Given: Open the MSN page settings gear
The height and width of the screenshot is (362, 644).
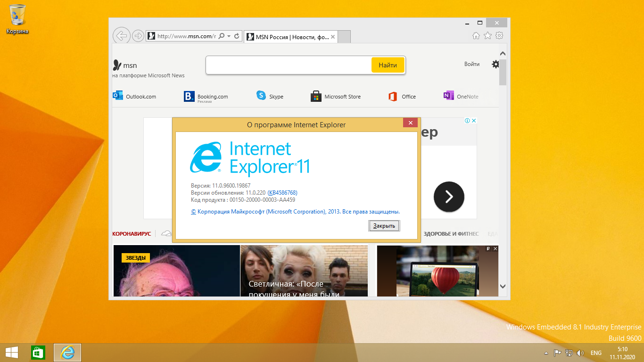Looking at the screenshot, I should pyautogui.click(x=495, y=64).
